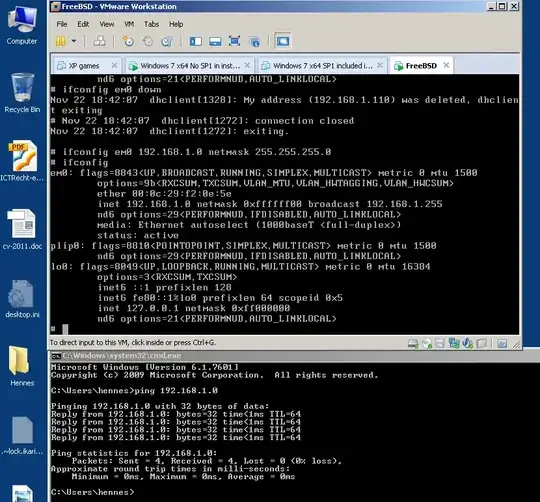This screenshot has width=540, height=502.
Task: Click 'Microsoft Windows [Version 6.1.7601]' text
Action: coord(145,367)
